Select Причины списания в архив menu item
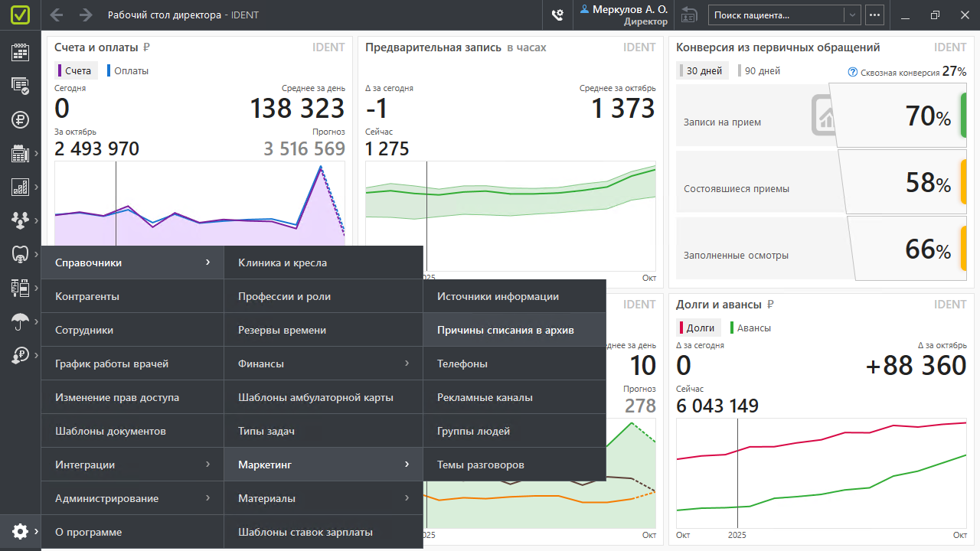Image resolution: width=980 pixels, height=551 pixels. click(505, 330)
